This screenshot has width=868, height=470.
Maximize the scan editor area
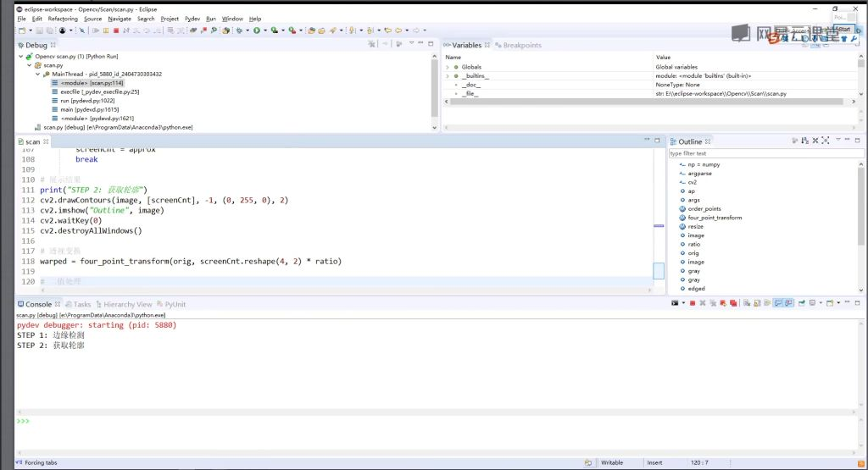point(657,141)
